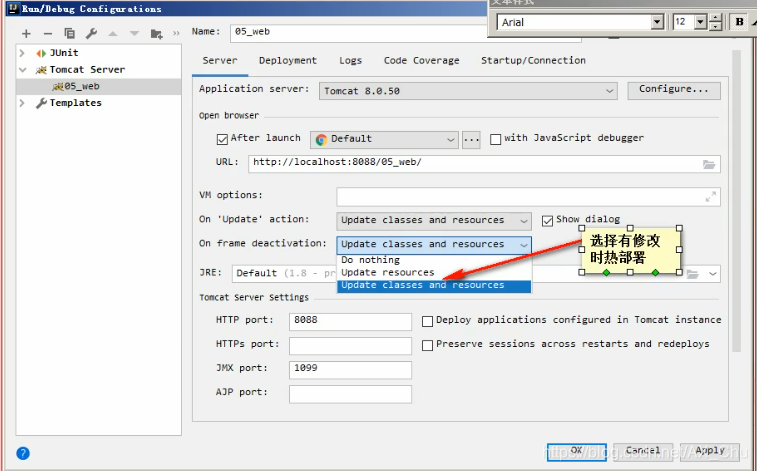The image size is (757, 471).
Task: Choose Do nothing option
Action: pos(434,260)
